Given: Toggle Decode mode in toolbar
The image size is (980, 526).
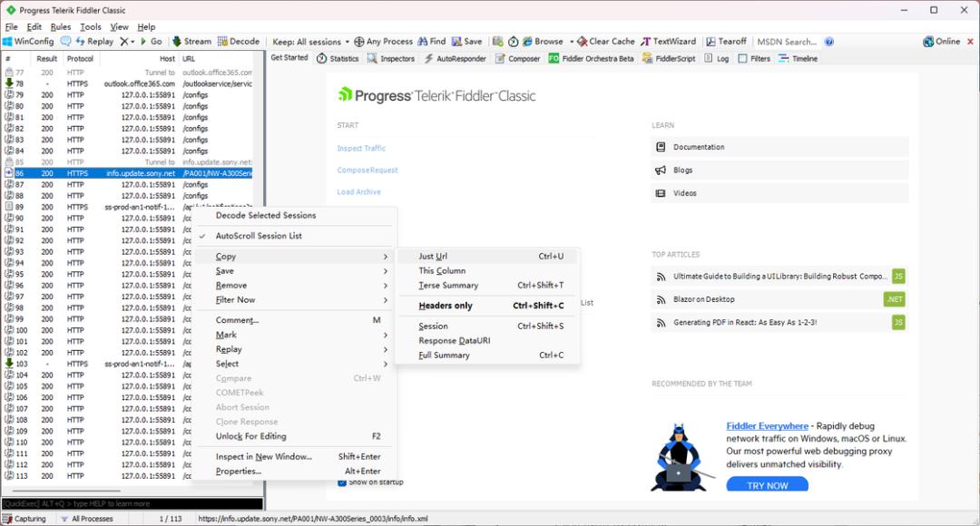Looking at the screenshot, I should pos(238,41).
